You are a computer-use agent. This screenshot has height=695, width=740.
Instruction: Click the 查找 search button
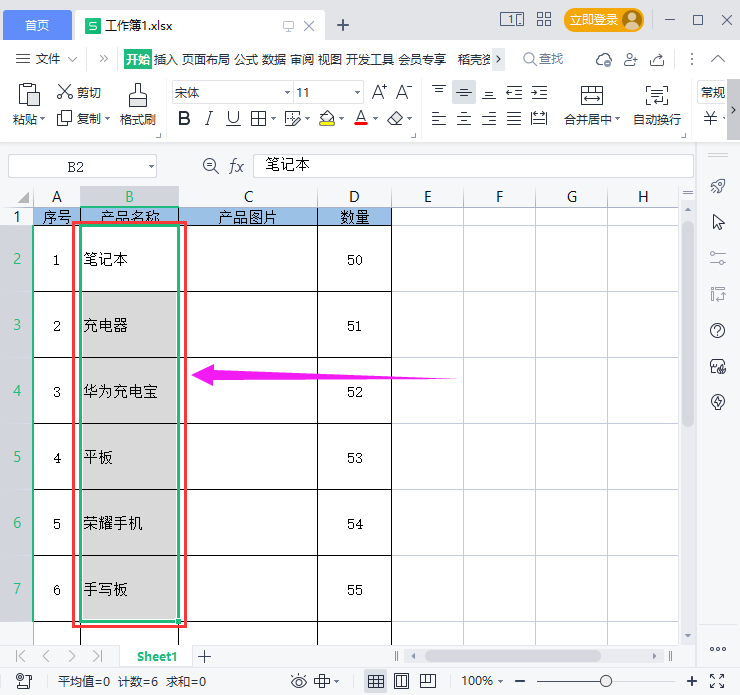[x=543, y=59]
